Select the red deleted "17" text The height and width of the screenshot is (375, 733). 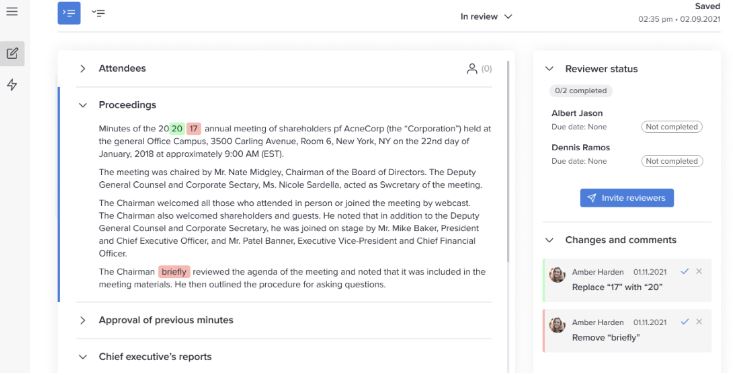click(194, 129)
